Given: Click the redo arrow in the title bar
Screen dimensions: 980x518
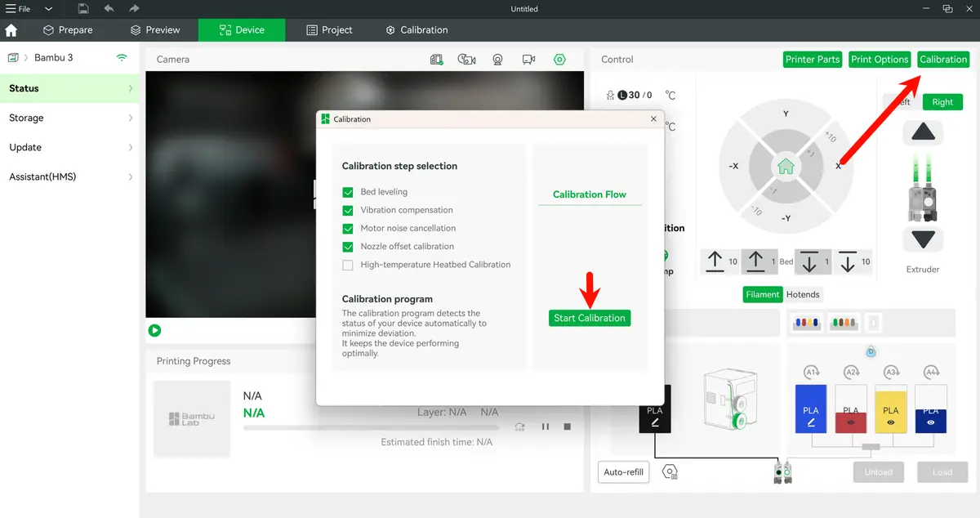Looking at the screenshot, I should [135, 9].
